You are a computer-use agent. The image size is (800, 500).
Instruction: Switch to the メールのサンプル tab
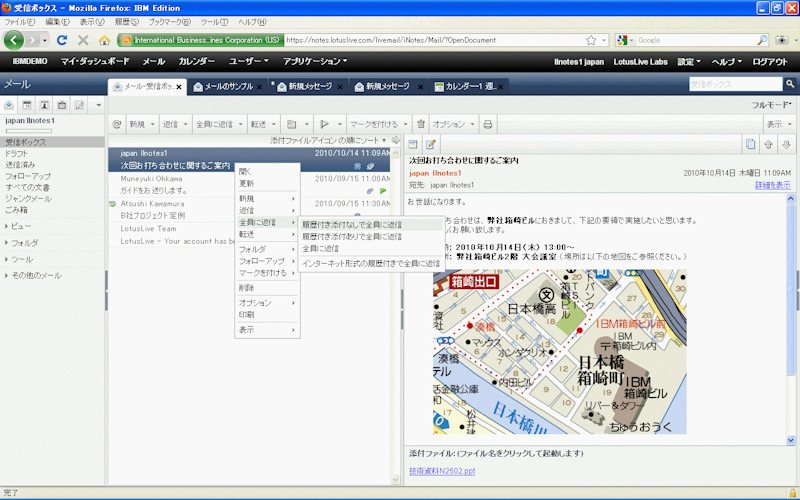click(229, 87)
